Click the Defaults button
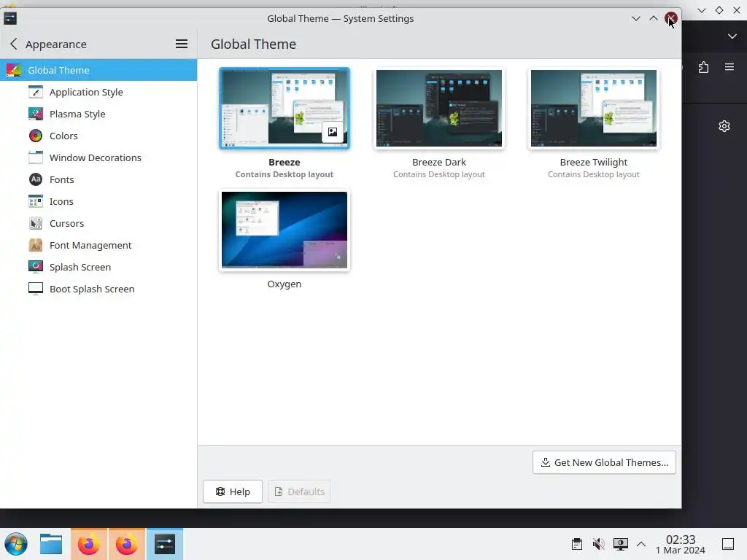The height and width of the screenshot is (560, 747). [299, 491]
